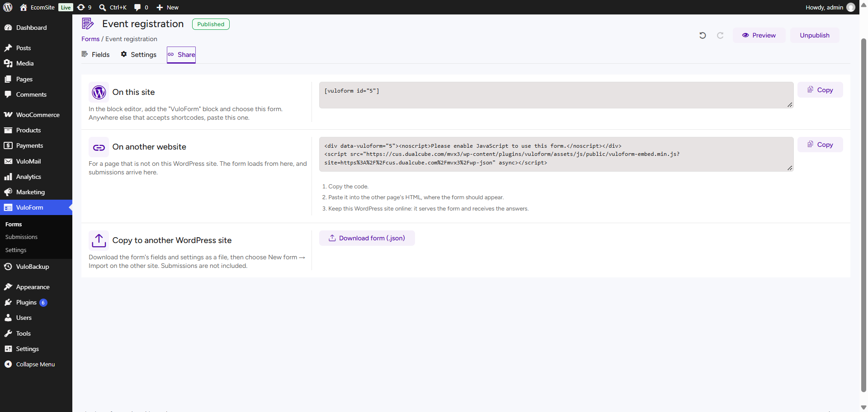Open the updates icon showing 9
Viewport: 868px width, 412px height.
pos(84,7)
